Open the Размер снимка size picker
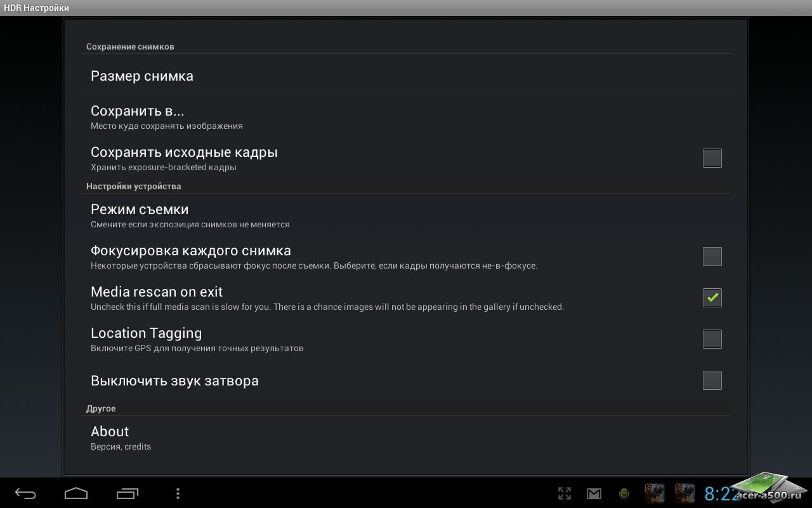This screenshot has width=812, height=508. [142, 76]
